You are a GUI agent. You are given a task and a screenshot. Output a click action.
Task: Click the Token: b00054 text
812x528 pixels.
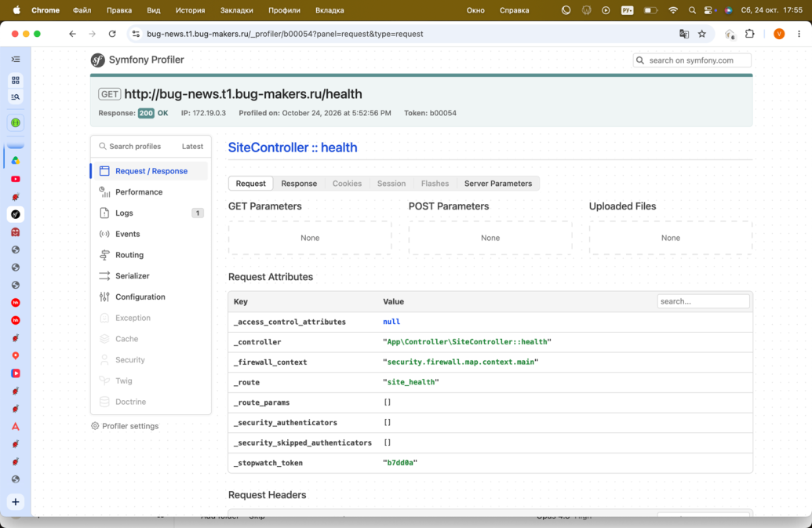click(430, 113)
